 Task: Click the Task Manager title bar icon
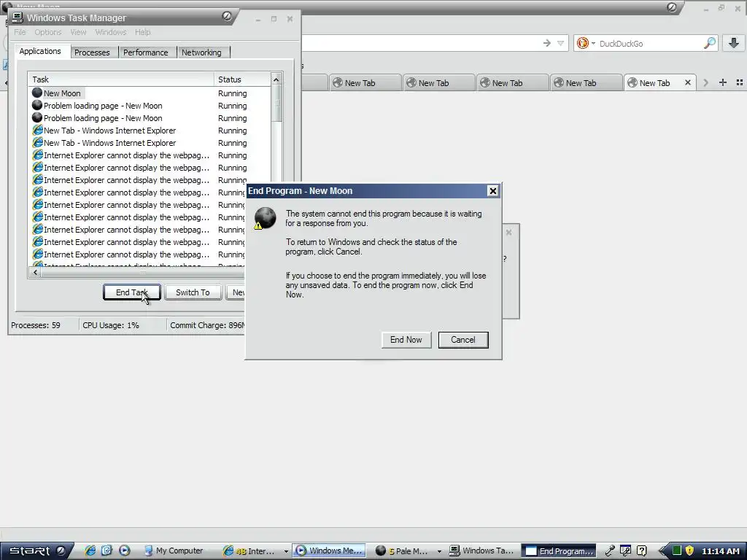18,17
